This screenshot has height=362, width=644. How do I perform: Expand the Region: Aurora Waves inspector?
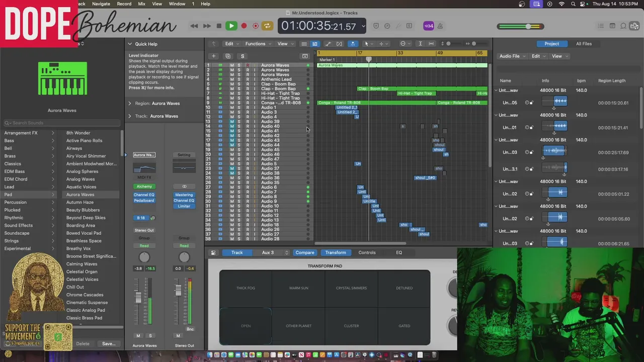click(x=130, y=104)
